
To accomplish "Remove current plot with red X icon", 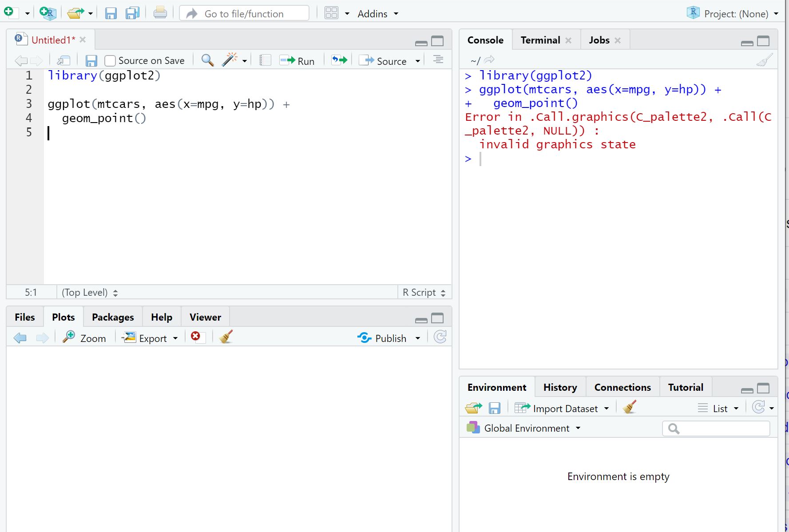I will pyautogui.click(x=196, y=337).
